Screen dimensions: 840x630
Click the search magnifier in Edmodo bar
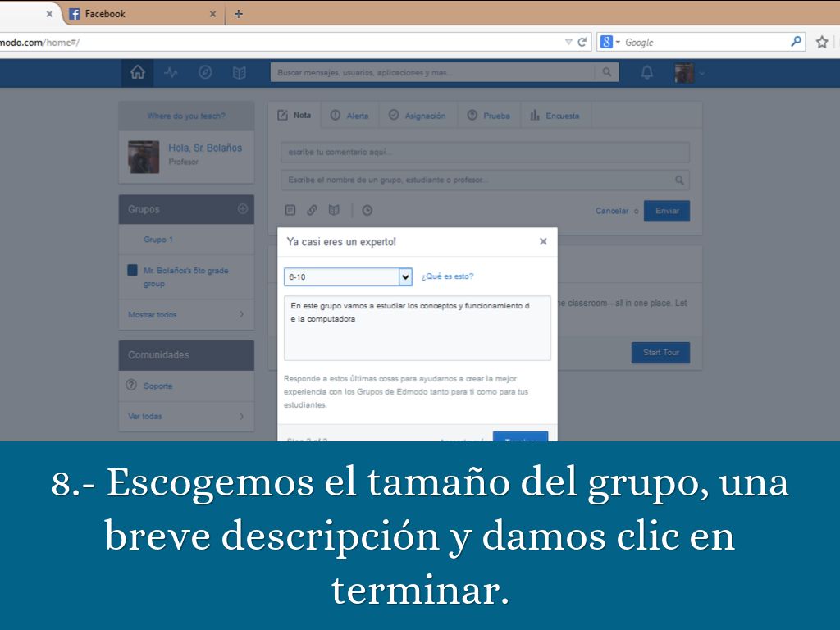[607, 73]
